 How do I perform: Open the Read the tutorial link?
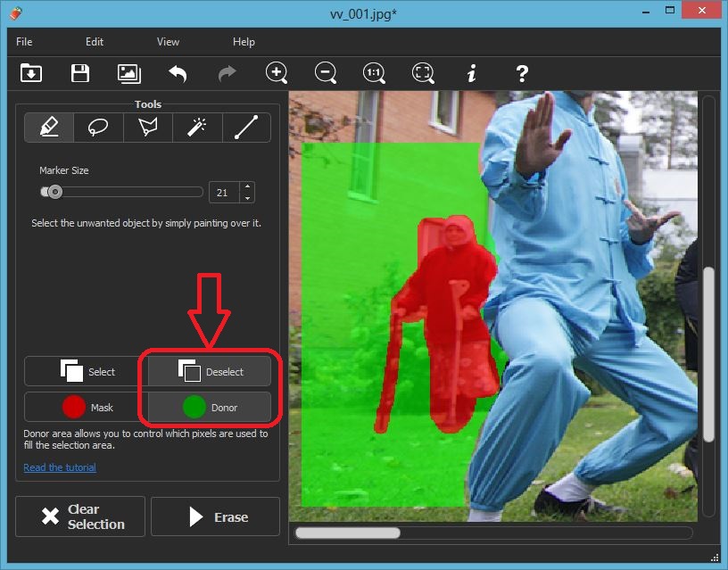[x=60, y=467]
